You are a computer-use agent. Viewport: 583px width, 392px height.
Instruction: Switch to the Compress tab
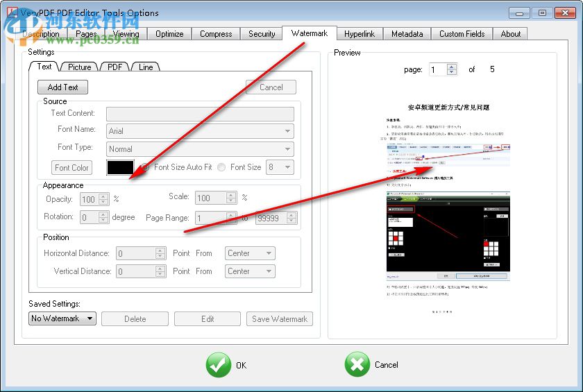tap(216, 34)
